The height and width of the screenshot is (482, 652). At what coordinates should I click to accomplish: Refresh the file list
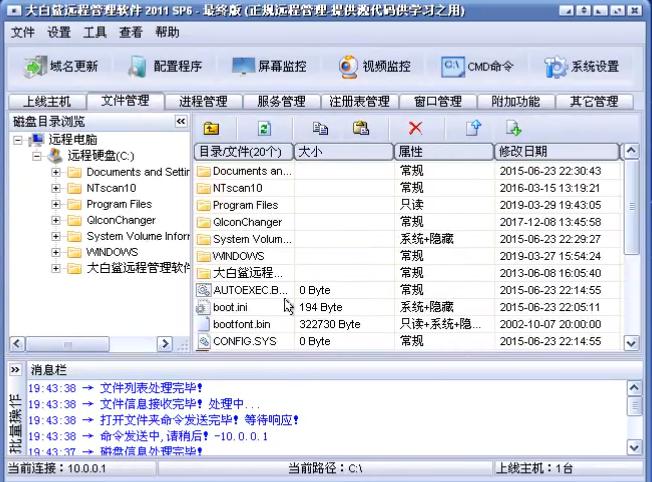[x=264, y=128]
